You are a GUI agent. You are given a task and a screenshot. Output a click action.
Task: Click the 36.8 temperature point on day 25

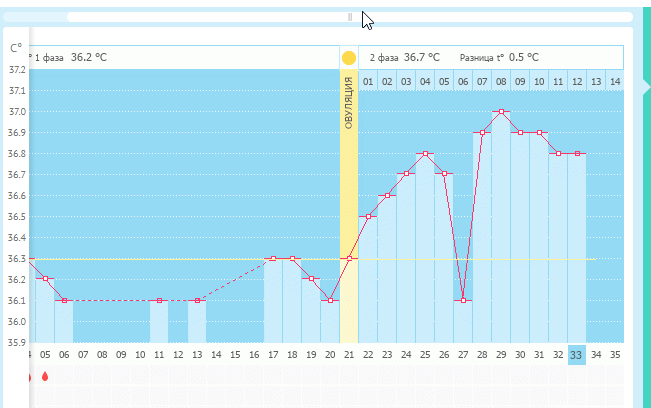(x=425, y=153)
